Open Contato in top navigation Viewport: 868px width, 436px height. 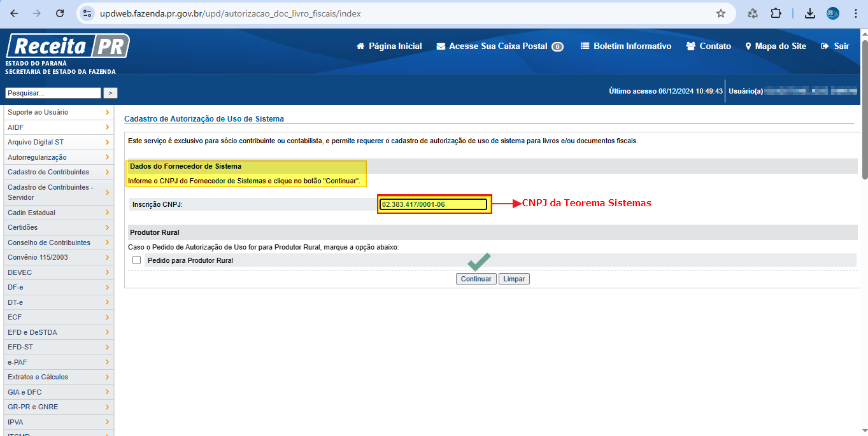click(x=709, y=46)
